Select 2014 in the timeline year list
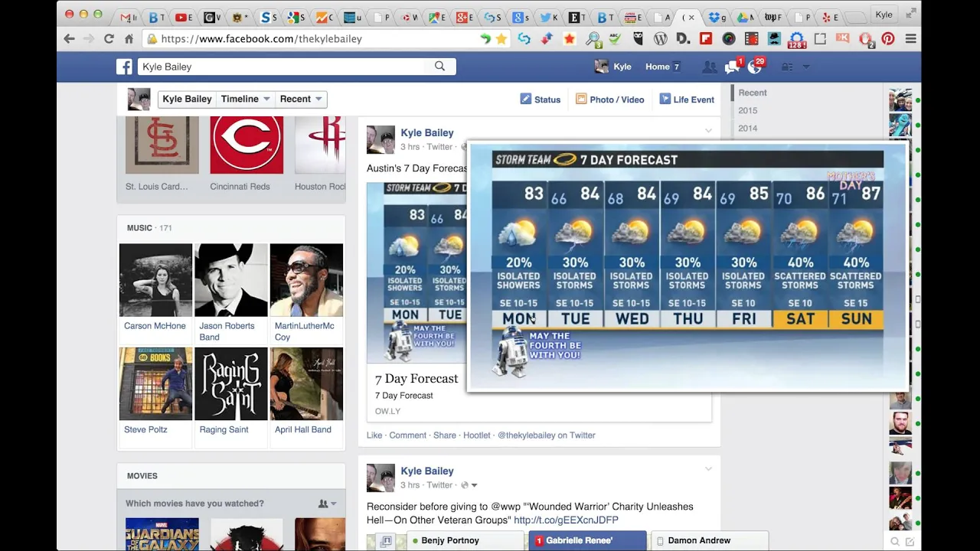The image size is (980, 551). (x=748, y=128)
